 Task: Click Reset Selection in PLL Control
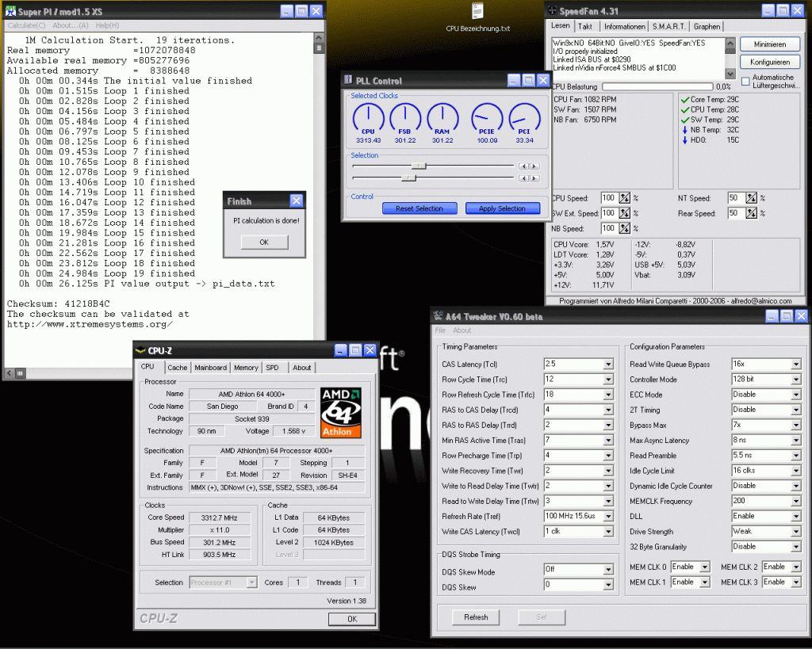tap(419, 208)
